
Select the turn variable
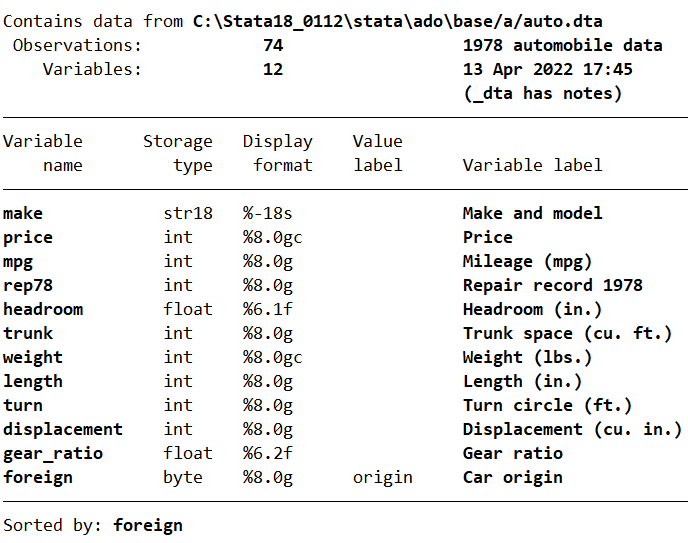[x=23, y=405]
